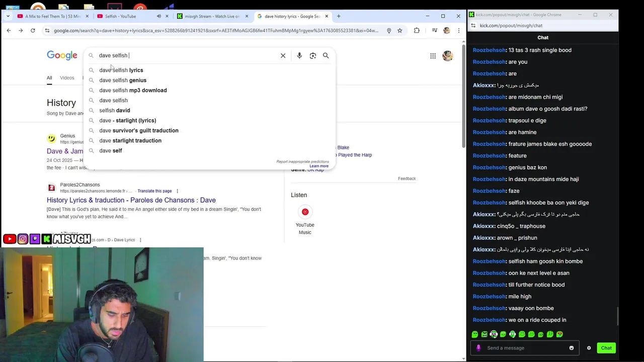Open Kick chat settings gear
The image size is (644, 362).
click(589, 348)
